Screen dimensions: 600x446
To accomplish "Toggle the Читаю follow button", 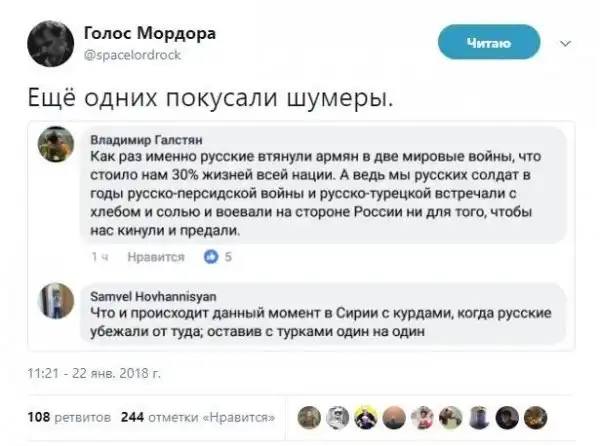I will coord(489,43).
